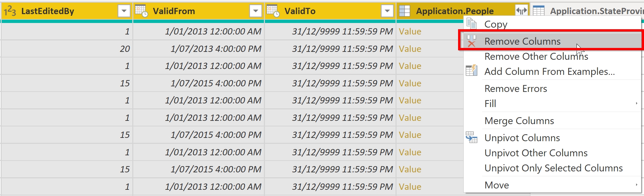Click the LastEditedBy number type icon

10,11
